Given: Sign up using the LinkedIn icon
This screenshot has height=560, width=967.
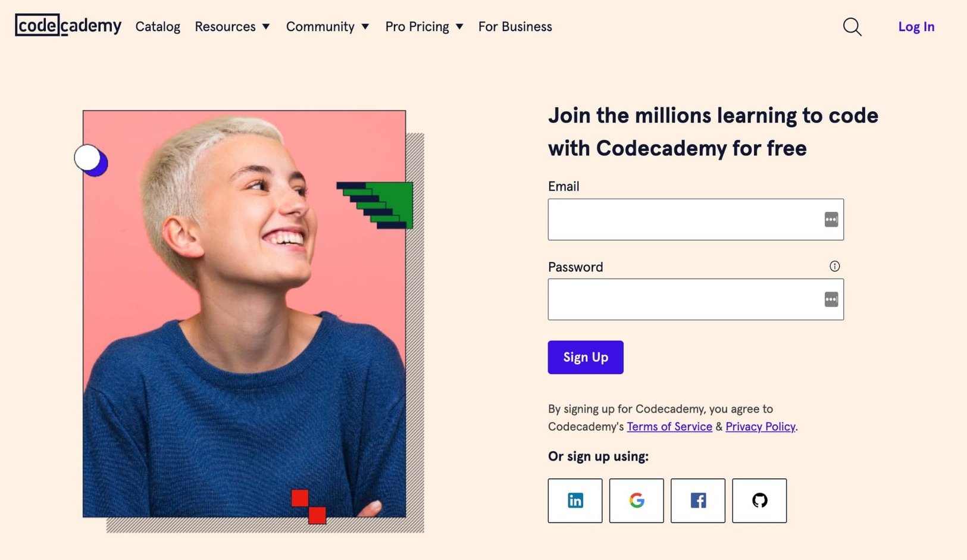Looking at the screenshot, I should click(x=575, y=500).
